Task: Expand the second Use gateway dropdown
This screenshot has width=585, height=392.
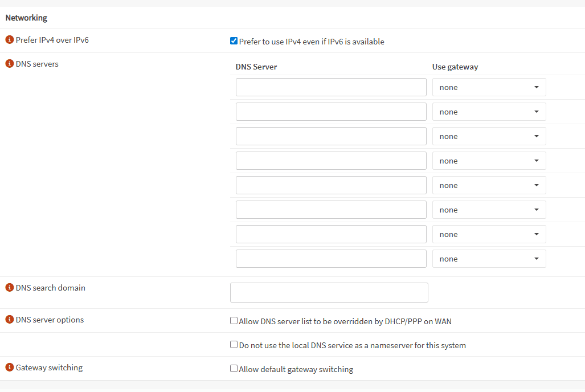Action: coord(489,112)
